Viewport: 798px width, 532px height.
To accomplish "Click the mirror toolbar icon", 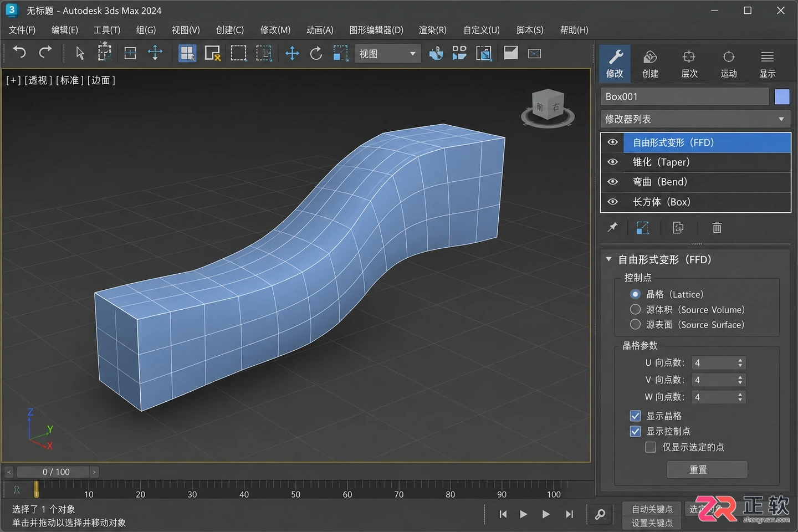I will pyautogui.click(x=484, y=53).
